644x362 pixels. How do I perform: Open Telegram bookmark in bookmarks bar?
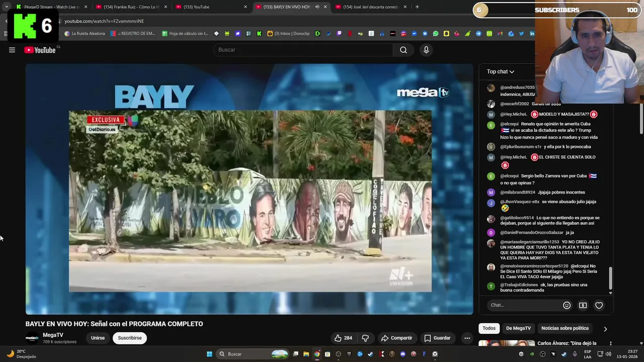tap(478, 34)
